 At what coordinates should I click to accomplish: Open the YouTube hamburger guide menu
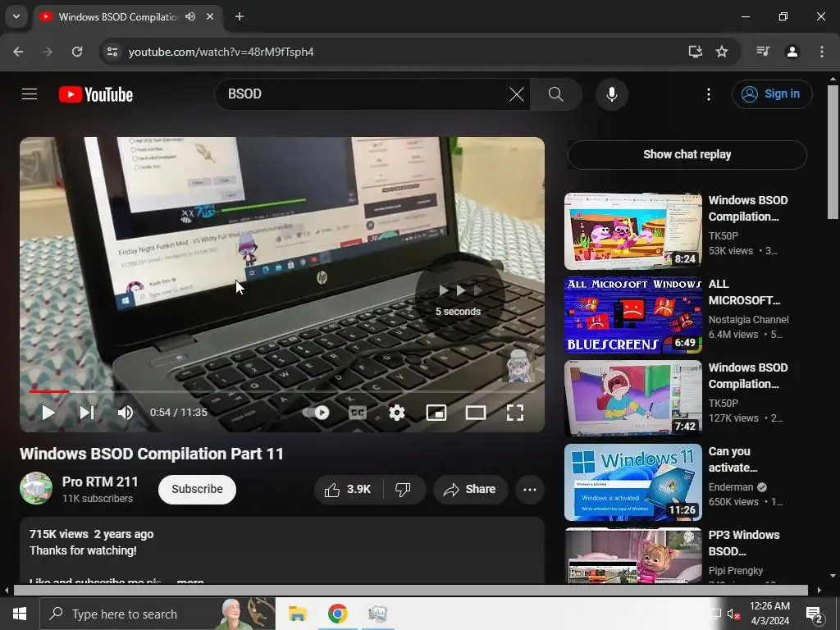[30, 94]
